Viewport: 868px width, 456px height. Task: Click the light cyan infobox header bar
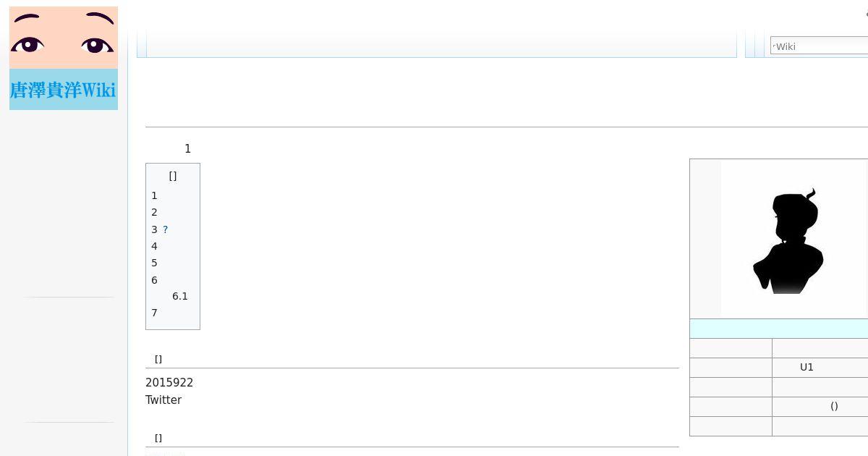(x=779, y=329)
